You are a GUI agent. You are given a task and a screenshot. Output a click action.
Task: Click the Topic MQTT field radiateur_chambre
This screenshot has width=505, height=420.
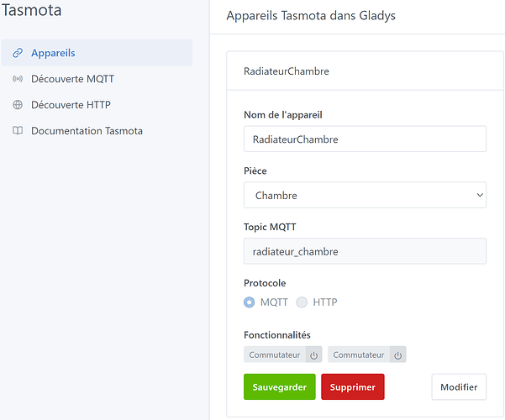[x=365, y=251]
